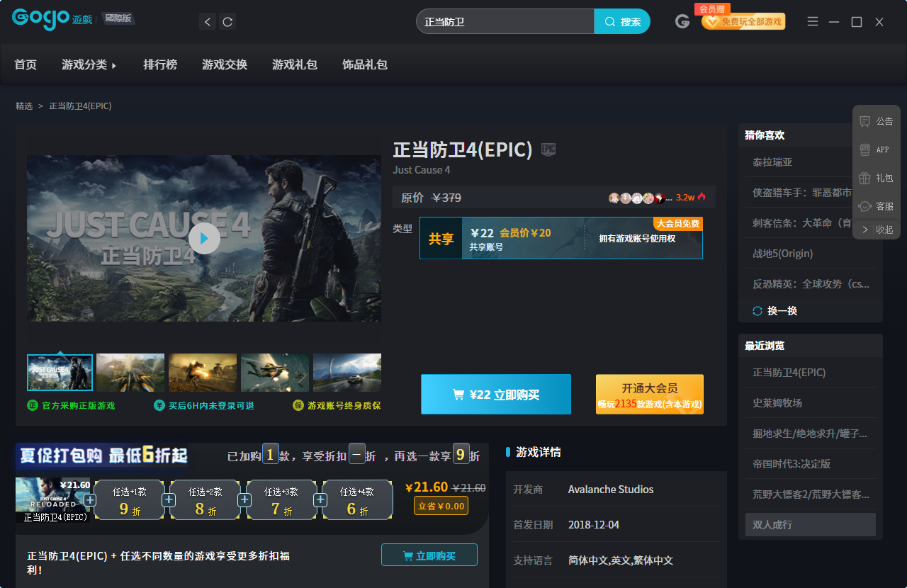Expand the 游戏分类 category dropdown
The image size is (907, 588).
click(89, 64)
